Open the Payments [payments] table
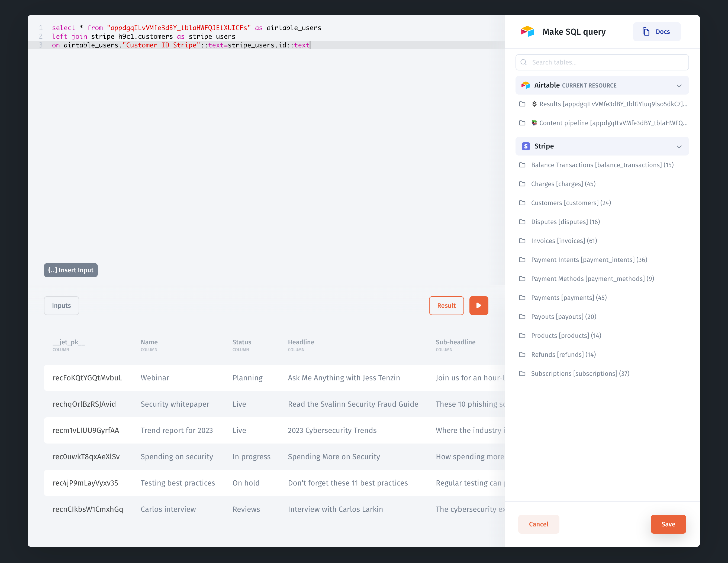This screenshot has height=563, width=728. [x=602, y=298]
